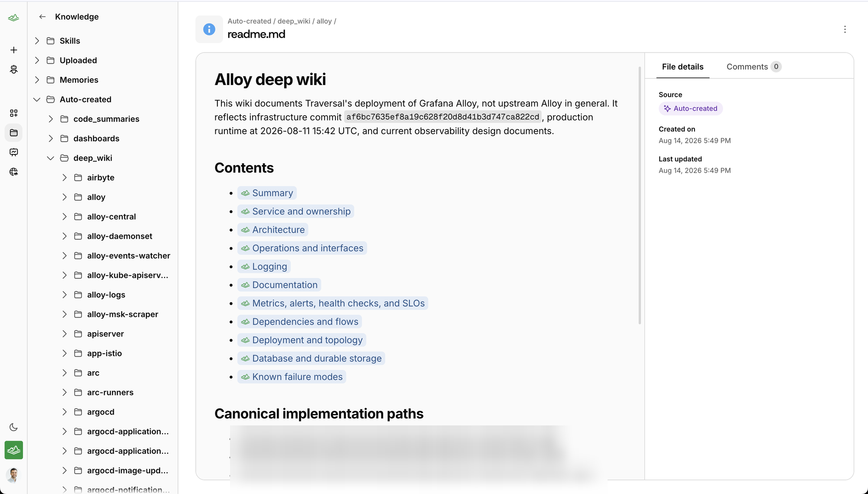
Task: Open the Service and ownership link
Action: 296,211
